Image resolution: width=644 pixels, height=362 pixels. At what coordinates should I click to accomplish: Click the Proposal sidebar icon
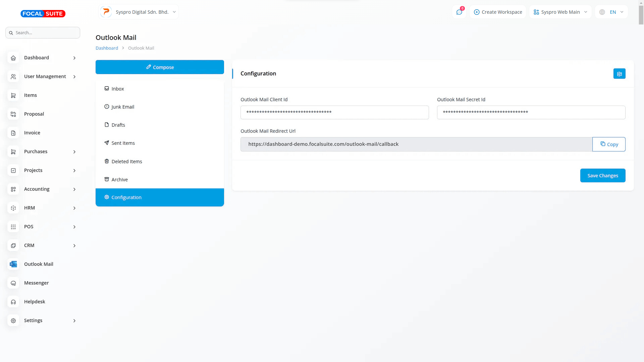pyautogui.click(x=13, y=114)
